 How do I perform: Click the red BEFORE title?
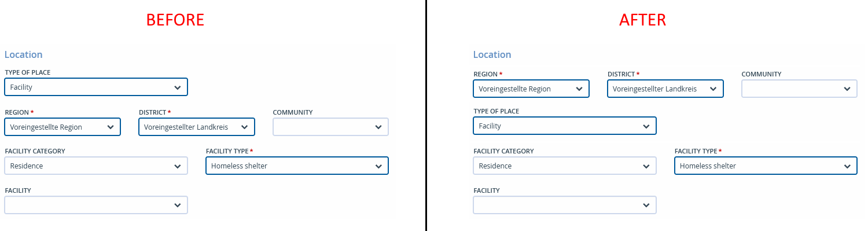tap(175, 20)
